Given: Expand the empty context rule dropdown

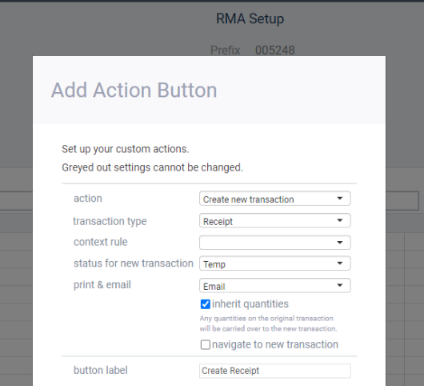Looking at the screenshot, I should click(275, 242).
